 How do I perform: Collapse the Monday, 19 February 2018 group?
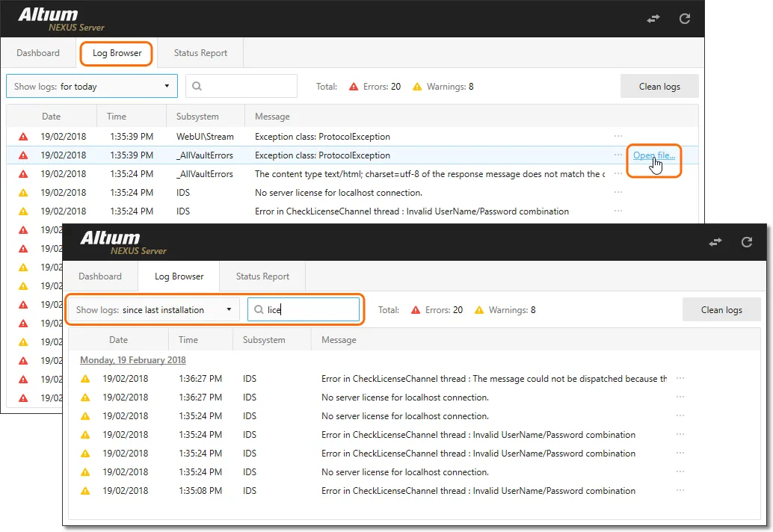[x=133, y=360]
